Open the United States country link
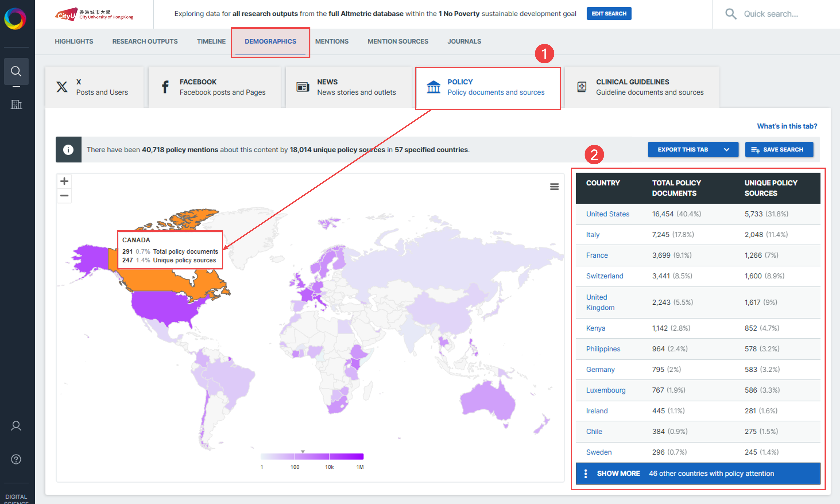The height and width of the screenshot is (504, 840). tap(607, 214)
